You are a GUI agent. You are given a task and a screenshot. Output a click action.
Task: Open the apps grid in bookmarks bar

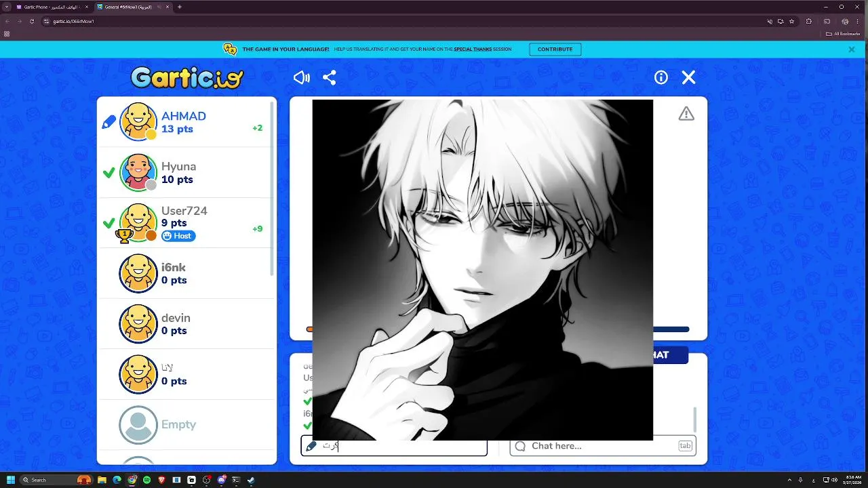coord(7,33)
